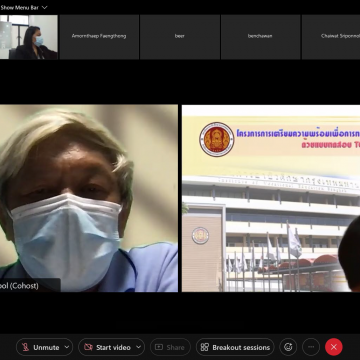Click the Show Menu Bar label
360x360 pixels.
pyautogui.click(x=19, y=7)
